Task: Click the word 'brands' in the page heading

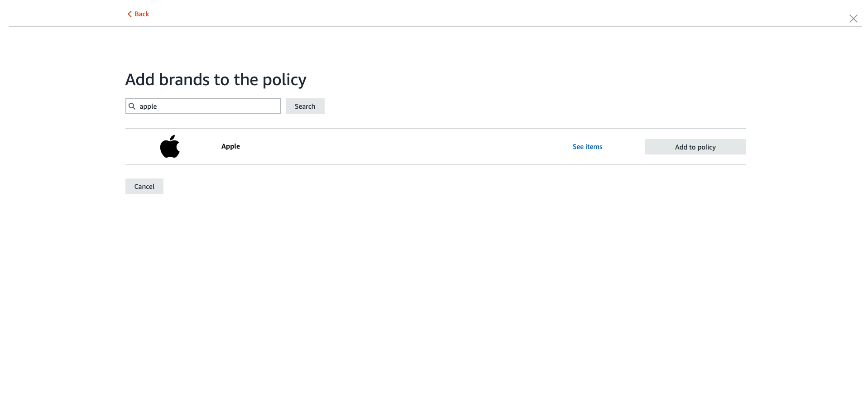Action: (184, 80)
